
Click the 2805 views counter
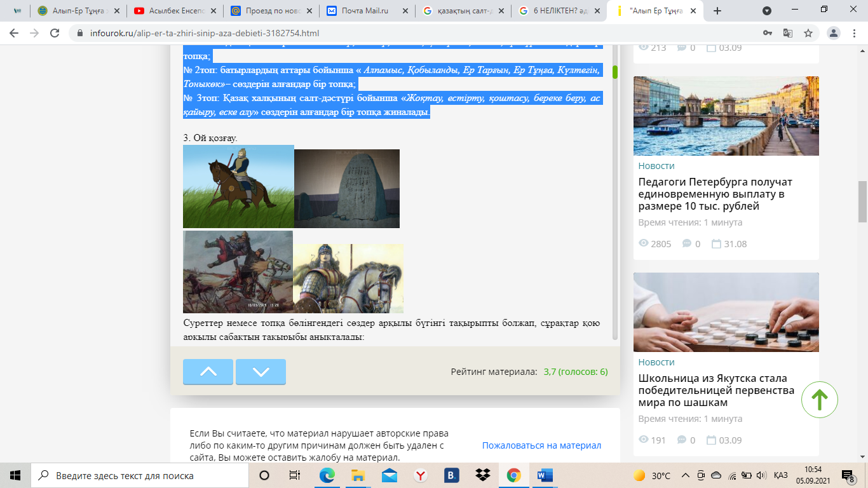(654, 243)
